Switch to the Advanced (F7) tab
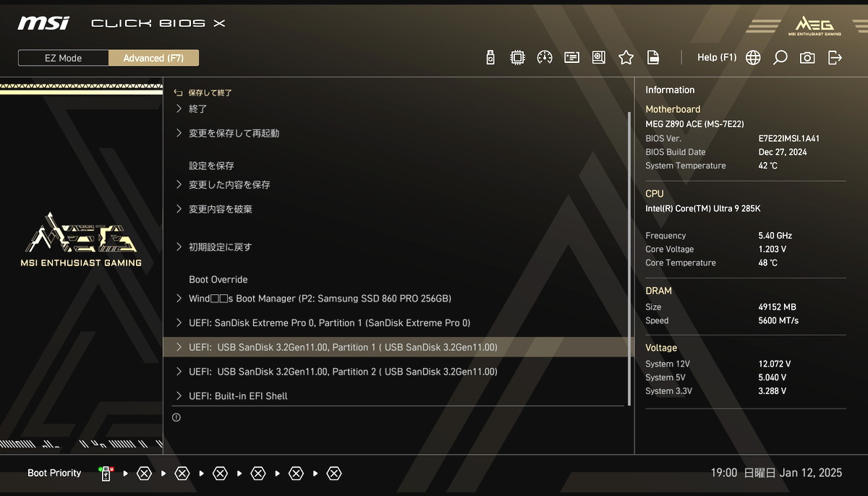 (x=153, y=58)
